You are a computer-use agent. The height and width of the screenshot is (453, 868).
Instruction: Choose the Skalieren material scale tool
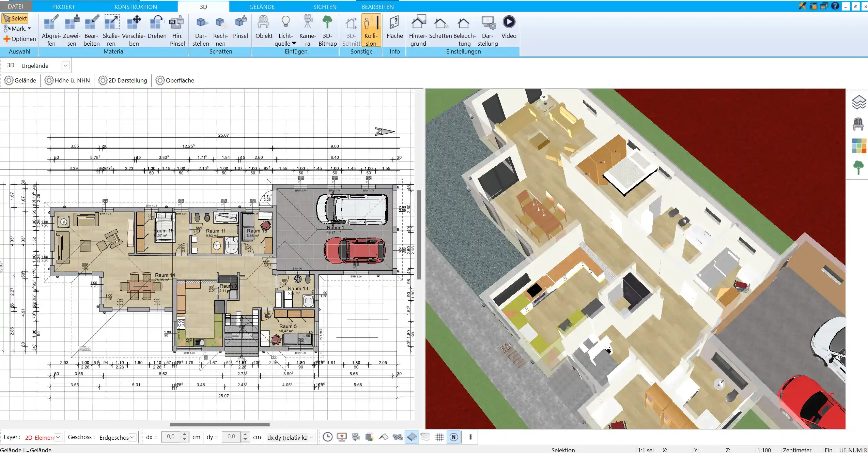coord(111,30)
